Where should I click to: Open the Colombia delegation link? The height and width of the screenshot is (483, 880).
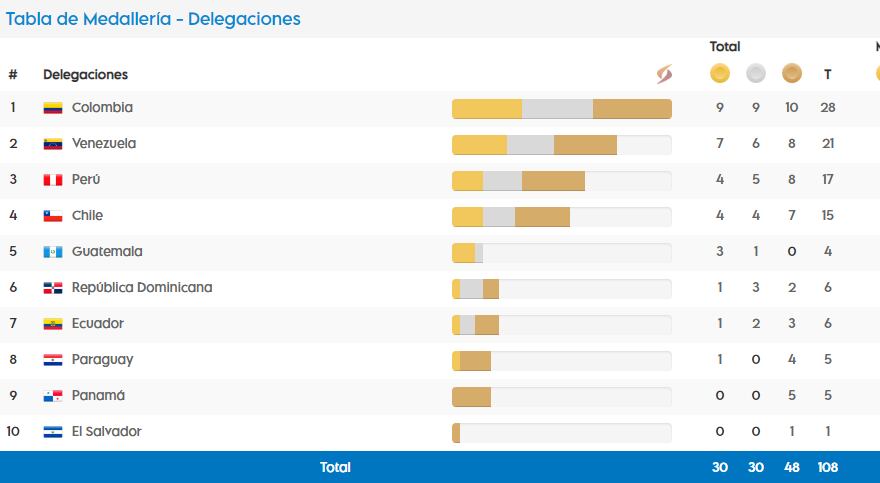(x=102, y=108)
